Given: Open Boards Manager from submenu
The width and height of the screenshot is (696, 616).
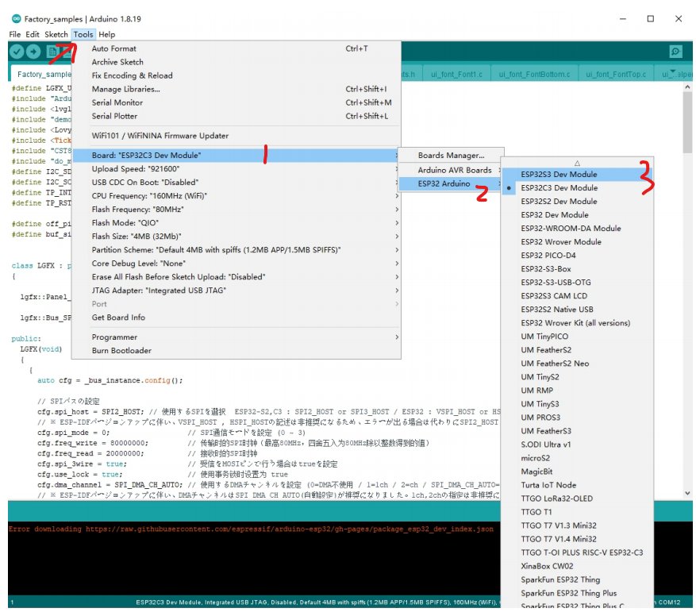Looking at the screenshot, I should [x=450, y=156].
